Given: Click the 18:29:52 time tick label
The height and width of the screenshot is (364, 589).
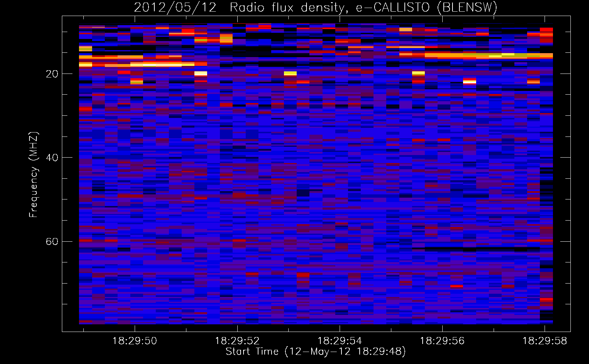Looking at the screenshot, I should tap(237, 341).
